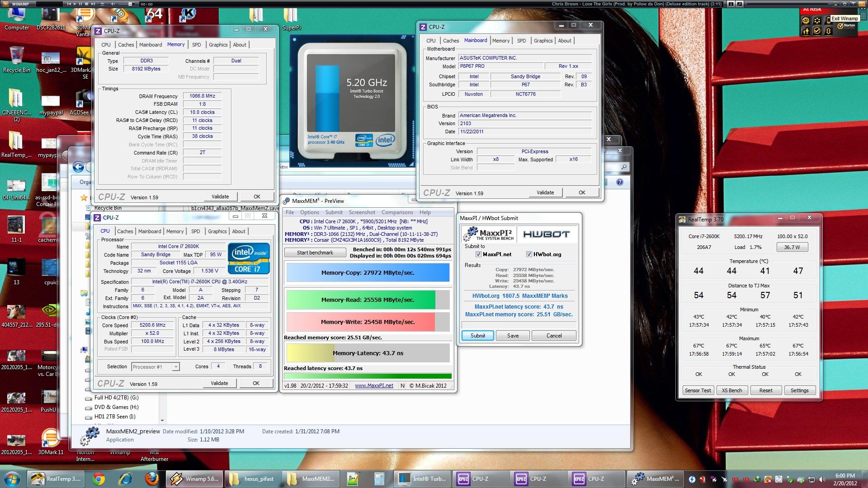The image size is (868, 488).
Task: Click RealTemp XS Bench button
Action: pos(732,390)
